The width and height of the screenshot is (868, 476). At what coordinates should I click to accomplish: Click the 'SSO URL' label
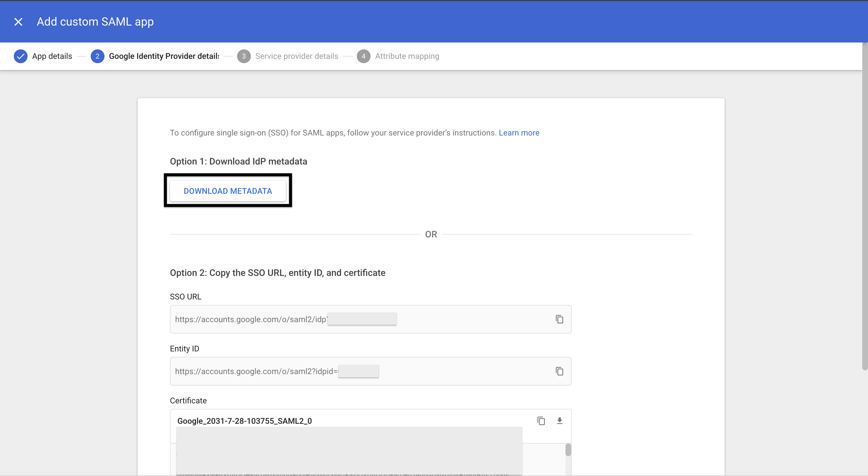click(x=186, y=297)
